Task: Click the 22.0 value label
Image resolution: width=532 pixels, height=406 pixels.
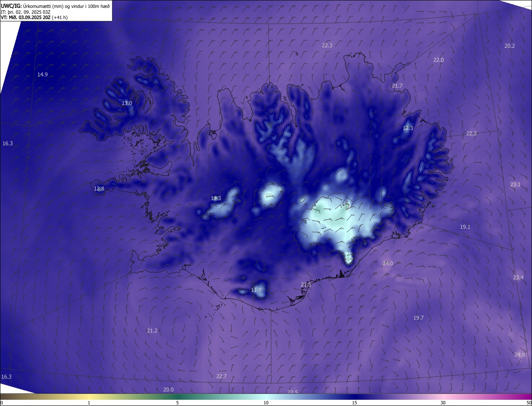Action: pyautogui.click(x=438, y=60)
